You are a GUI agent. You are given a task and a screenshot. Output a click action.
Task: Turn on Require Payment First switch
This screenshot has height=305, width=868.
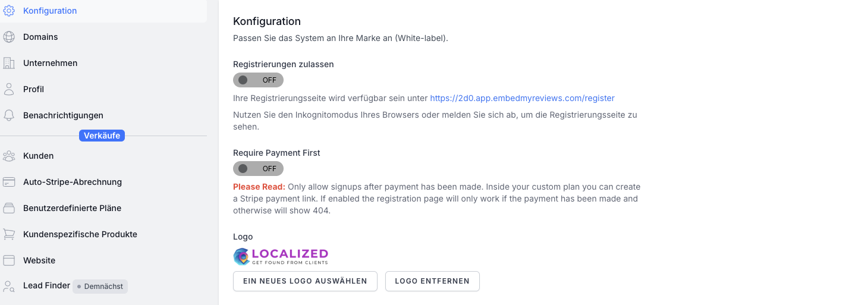pos(258,169)
